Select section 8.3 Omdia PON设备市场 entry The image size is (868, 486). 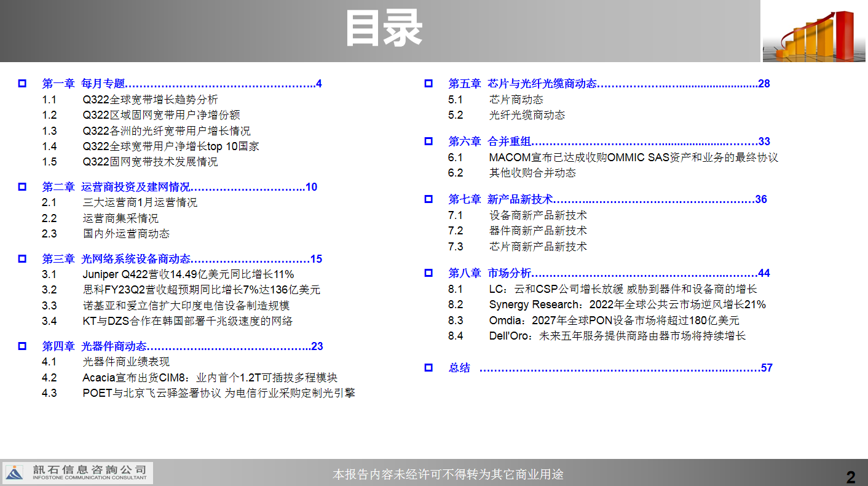[x=614, y=321]
